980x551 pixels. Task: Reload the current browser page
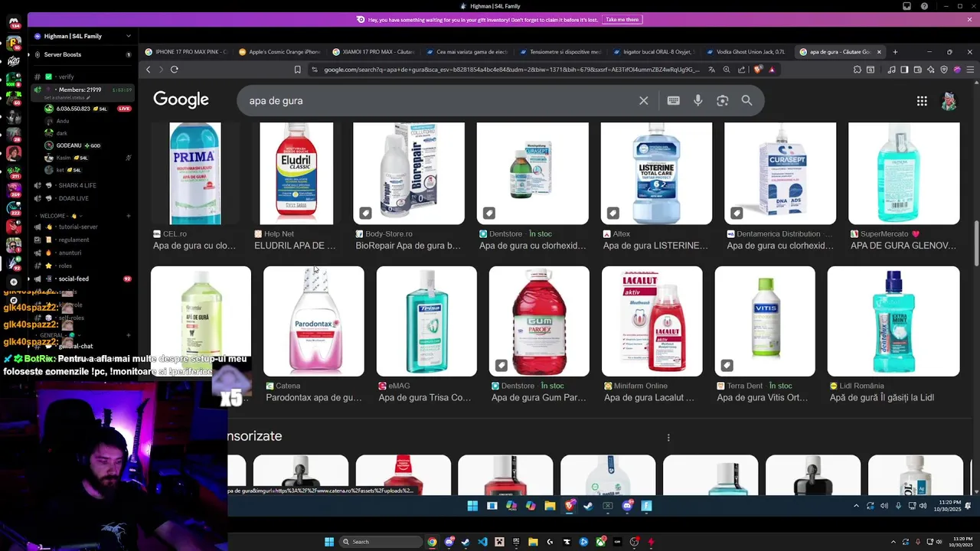tap(175, 69)
